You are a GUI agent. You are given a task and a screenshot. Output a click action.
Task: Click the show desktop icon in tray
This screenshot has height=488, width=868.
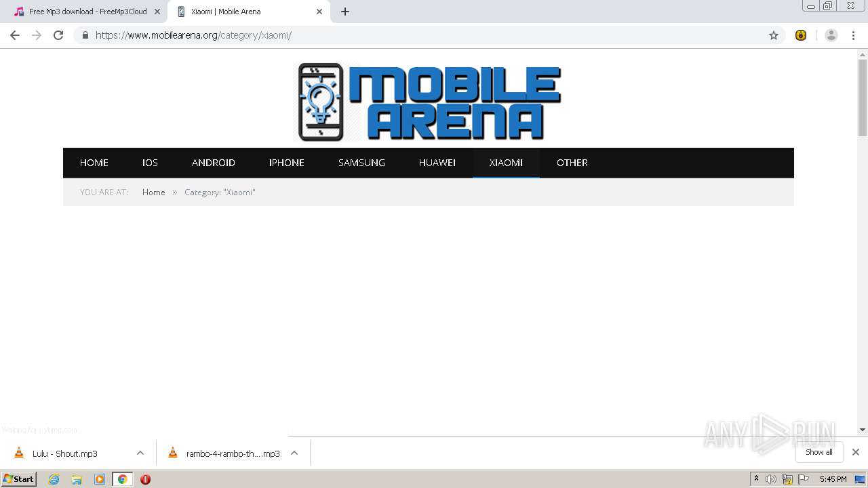(x=860, y=479)
